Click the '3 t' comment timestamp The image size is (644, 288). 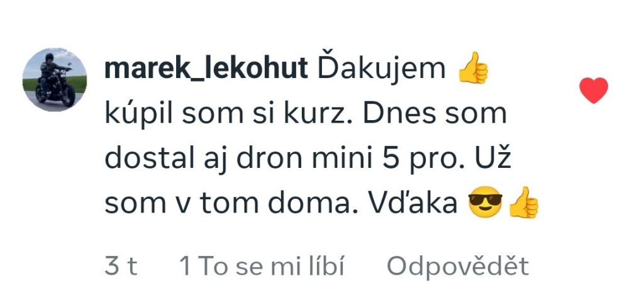point(121,266)
